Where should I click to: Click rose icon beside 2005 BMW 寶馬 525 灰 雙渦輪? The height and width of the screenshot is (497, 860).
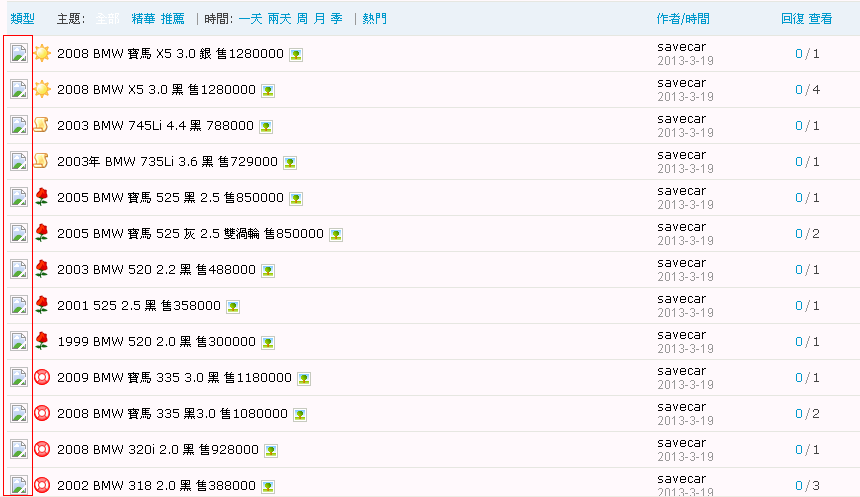point(42,233)
